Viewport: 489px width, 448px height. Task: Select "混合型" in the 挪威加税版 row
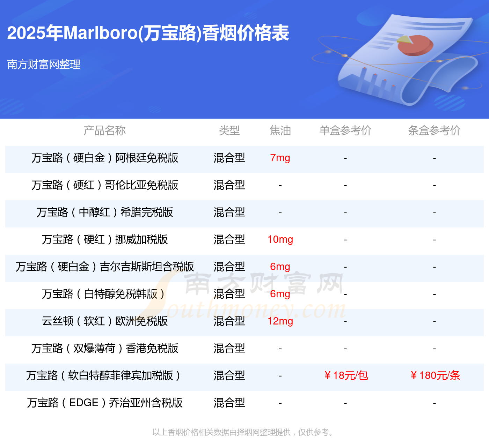point(229,239)
